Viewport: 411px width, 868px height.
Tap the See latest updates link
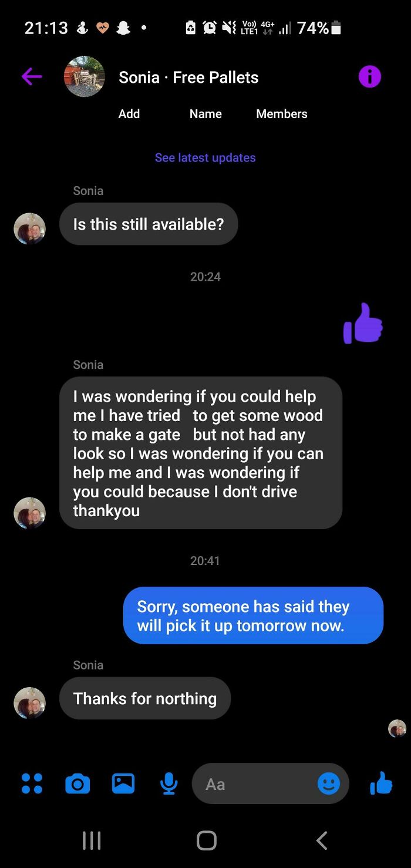pyautogui.click(x=205, y=157)
